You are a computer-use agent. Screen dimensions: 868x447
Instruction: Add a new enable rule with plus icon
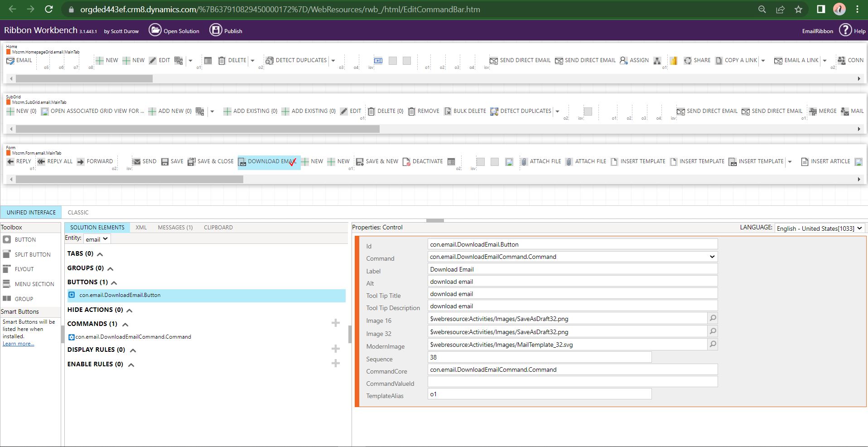point(336,363)
